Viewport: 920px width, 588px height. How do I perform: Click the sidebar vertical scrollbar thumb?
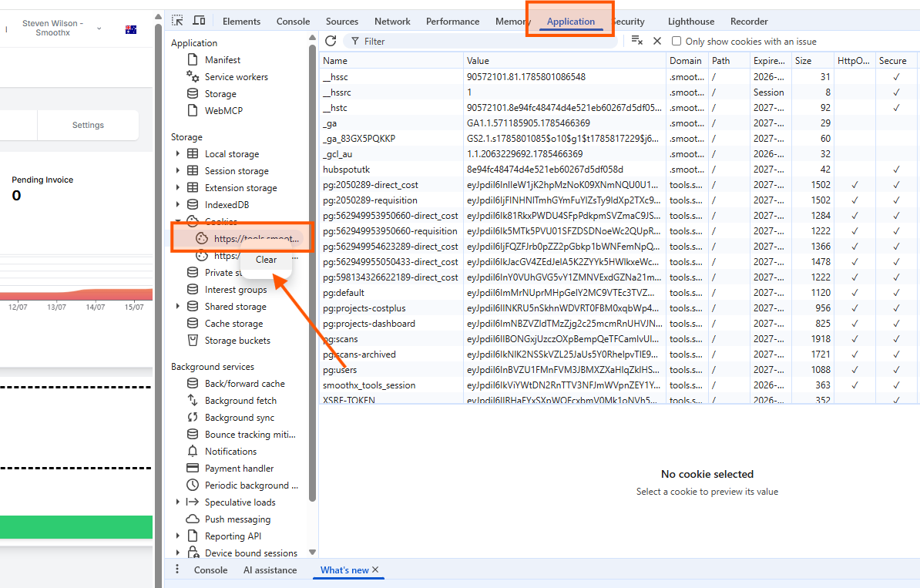coord(312,273)
